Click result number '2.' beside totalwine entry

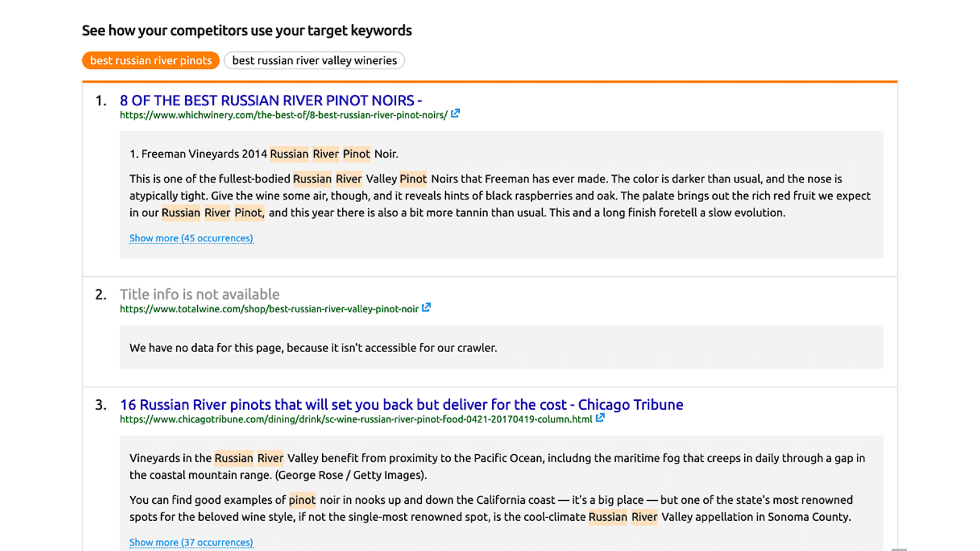(101, 294)
